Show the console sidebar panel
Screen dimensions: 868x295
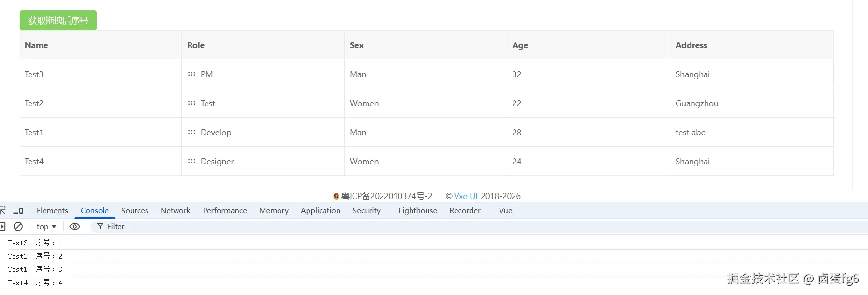[x=2, y=226]
